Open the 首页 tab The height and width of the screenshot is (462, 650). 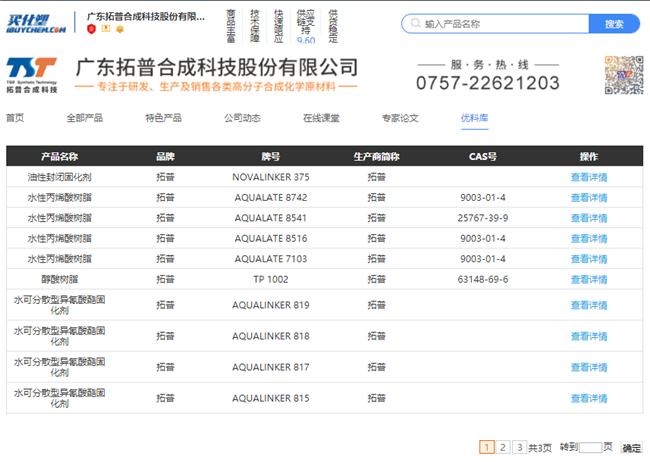click(x=15, y=118)
